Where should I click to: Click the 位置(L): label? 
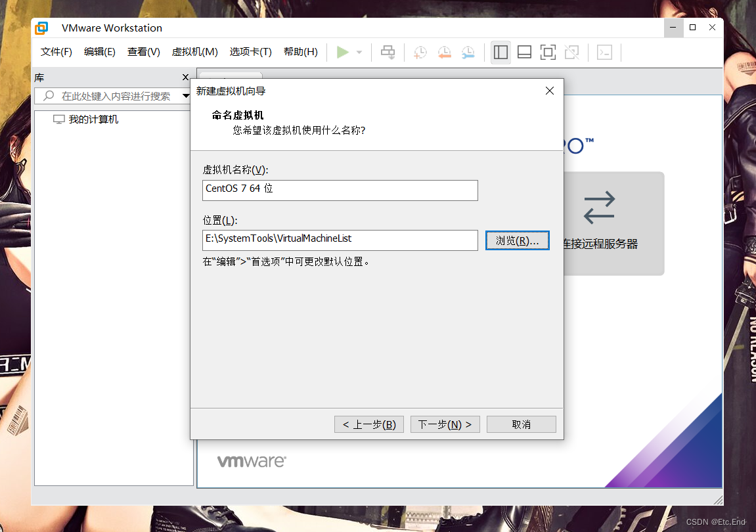pos(220,221)
